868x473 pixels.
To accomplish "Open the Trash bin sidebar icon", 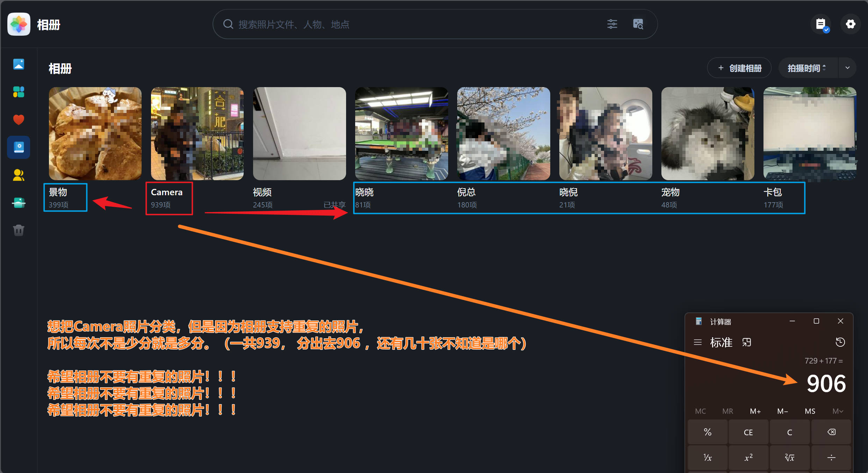I will click(x=19, y=230).
